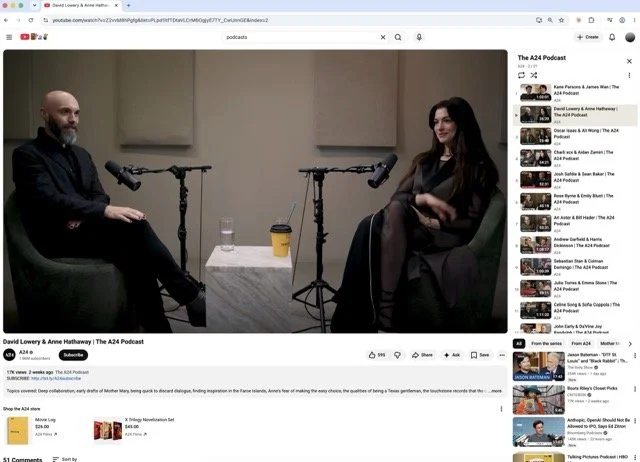Viewport: 640px width, 462px height.
Task: Open the browser tab search dropdown
Action: click(34, 5)
